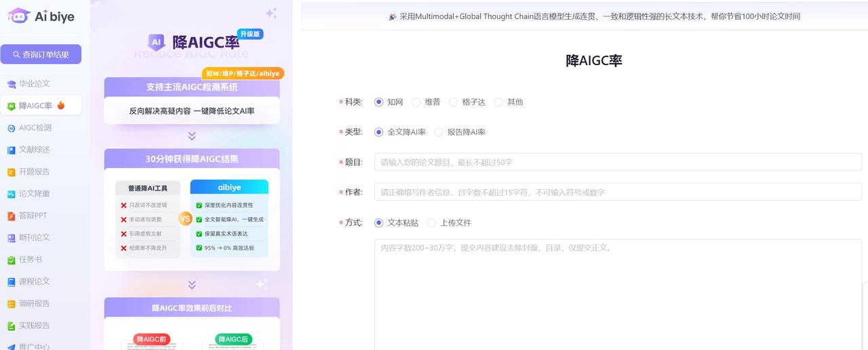
Task: Choose 上传文件 input method
Action: coord(431,222)
